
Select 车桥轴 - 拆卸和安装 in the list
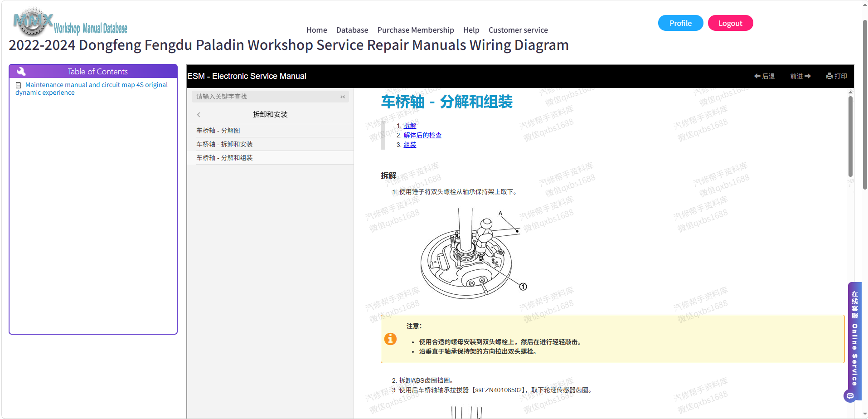pos(271,144)
